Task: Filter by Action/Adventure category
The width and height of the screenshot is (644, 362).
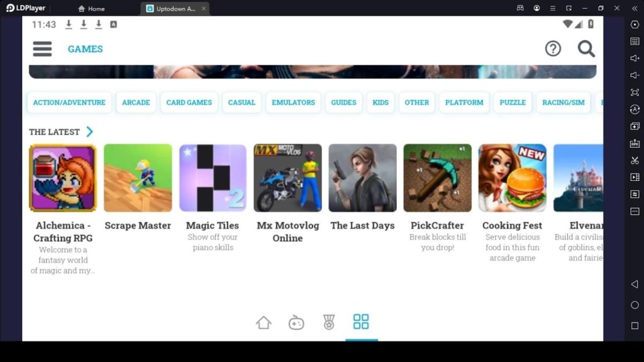Action: tap(69, 102)
